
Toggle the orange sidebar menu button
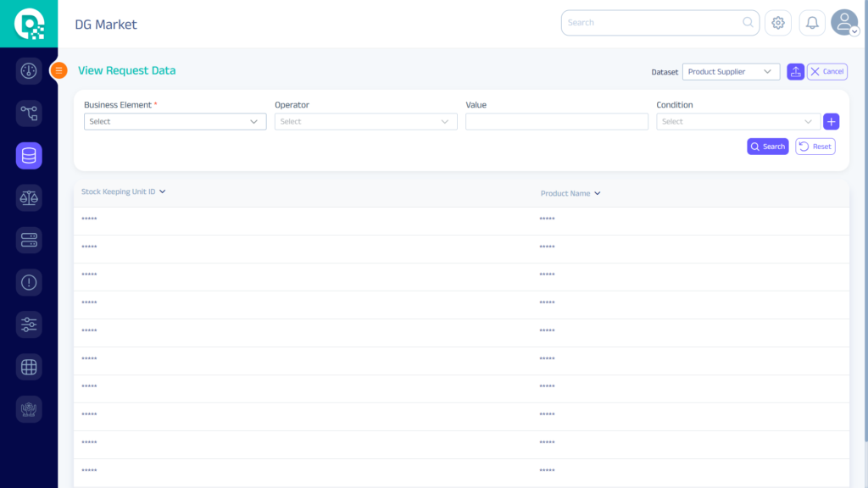pyautogui.click(x=59, y=71)
